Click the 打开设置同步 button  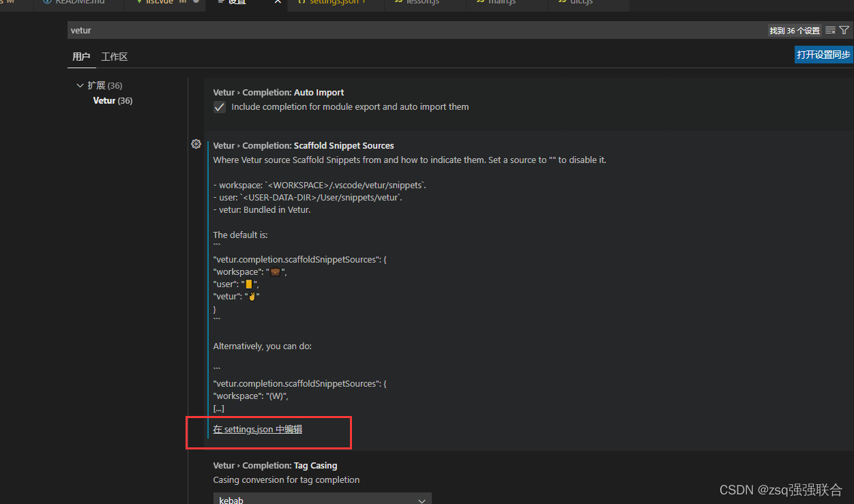pos(823,55)
